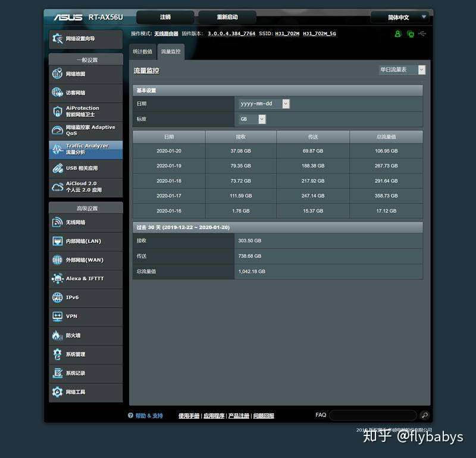Viewport: 476px width, 458px height.
Task: Click the 2020-01-20 date cell
Action: [169, 151]
